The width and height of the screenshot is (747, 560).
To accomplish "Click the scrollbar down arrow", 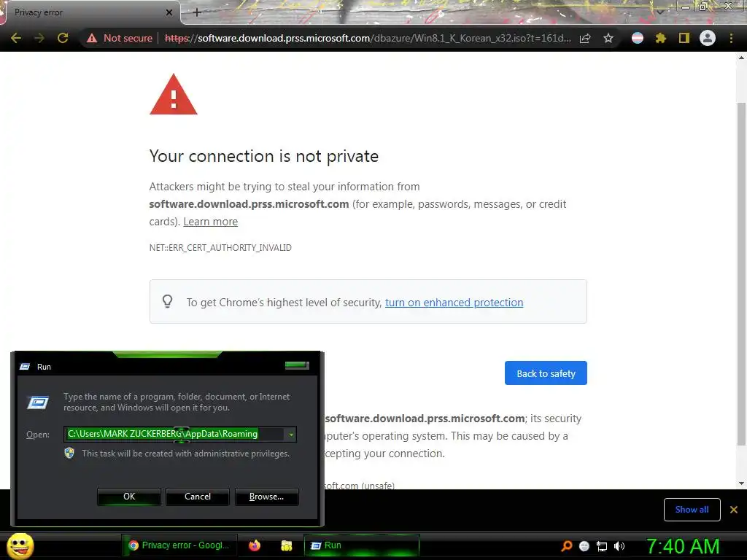I will [x=741, y=483].
